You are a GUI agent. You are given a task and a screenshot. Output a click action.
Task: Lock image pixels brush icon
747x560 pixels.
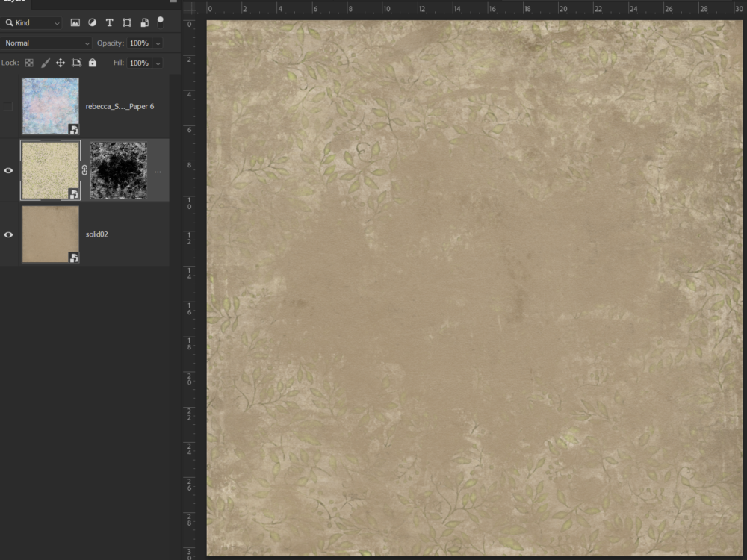point(46,63)
